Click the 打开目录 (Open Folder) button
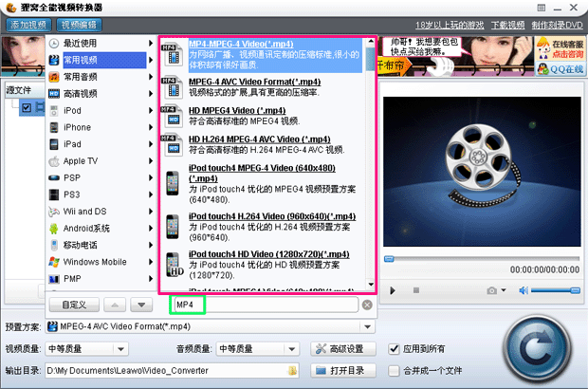 342,371
